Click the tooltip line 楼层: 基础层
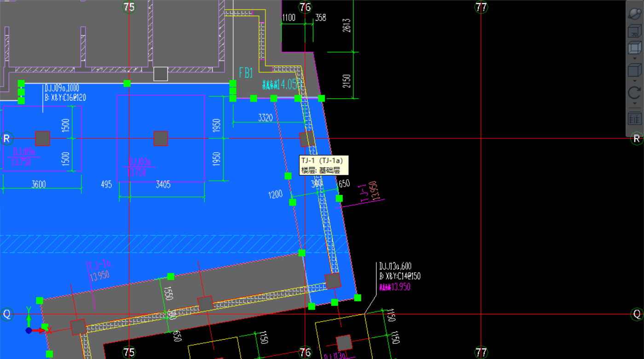Viewport: 644px width, 359px height. (320, 170)
